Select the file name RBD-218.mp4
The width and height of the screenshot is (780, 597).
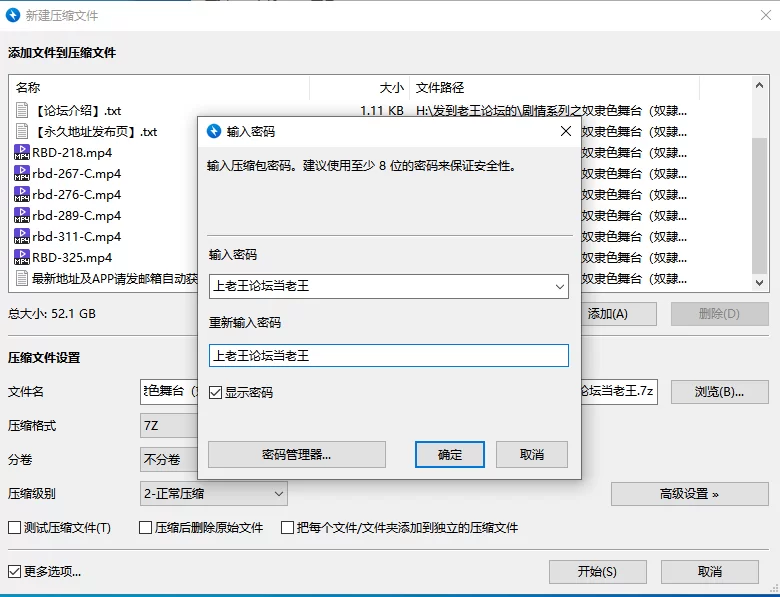click(x=72, y=153)
